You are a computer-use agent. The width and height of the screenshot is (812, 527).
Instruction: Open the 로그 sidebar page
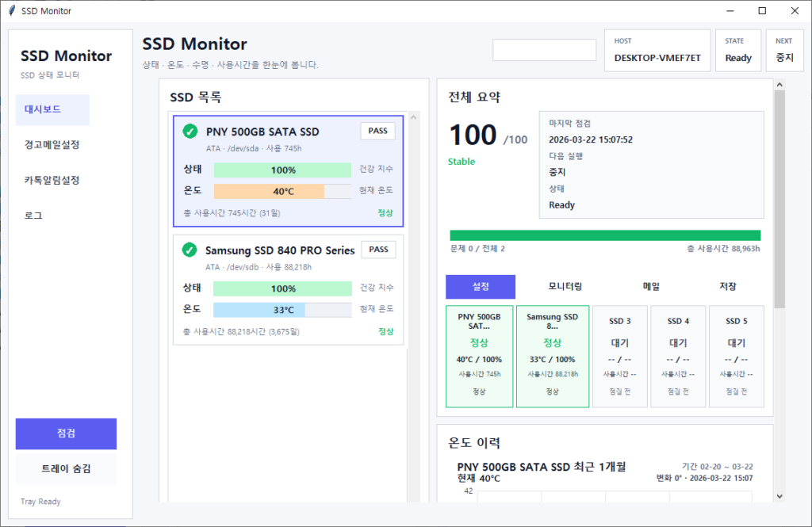point(33,216)
